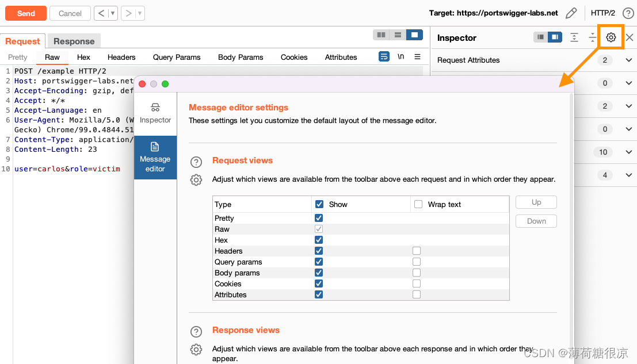Viewport: 637px width, 364px height.
Task: Click the Send button
Action: point(25,13)
